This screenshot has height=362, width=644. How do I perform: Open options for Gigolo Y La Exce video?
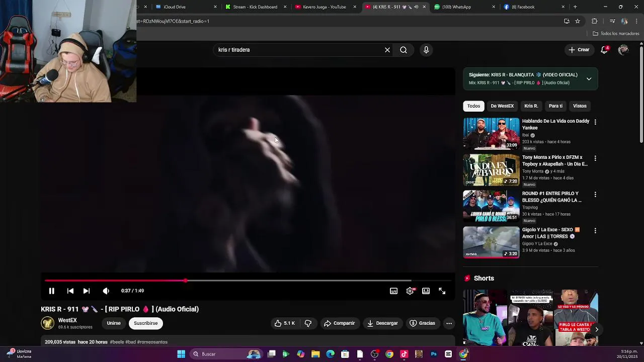tap(595, 231)
